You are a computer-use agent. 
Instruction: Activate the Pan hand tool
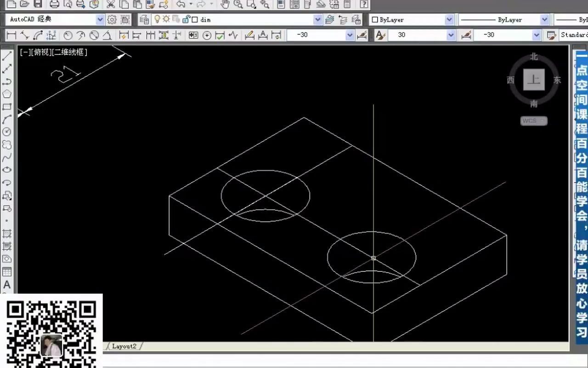coord(225,5)
